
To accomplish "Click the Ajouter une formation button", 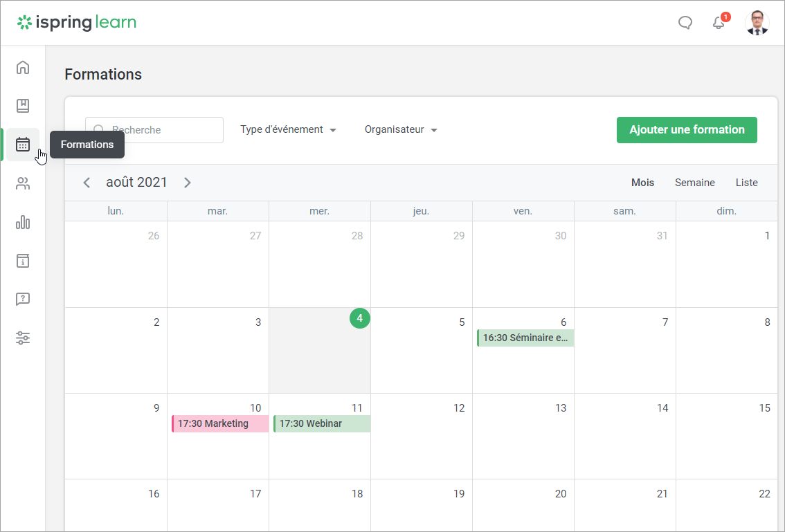I will tap(687, 129).
